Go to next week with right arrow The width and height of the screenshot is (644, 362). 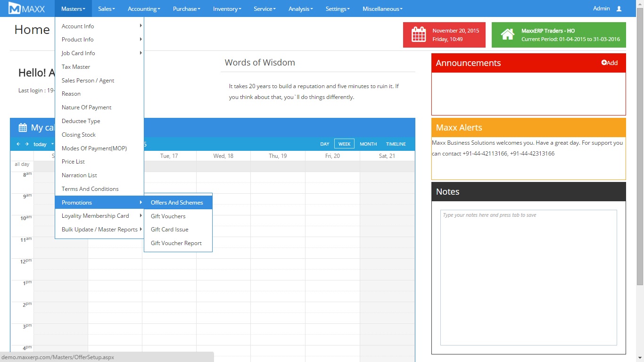point(27,144)
